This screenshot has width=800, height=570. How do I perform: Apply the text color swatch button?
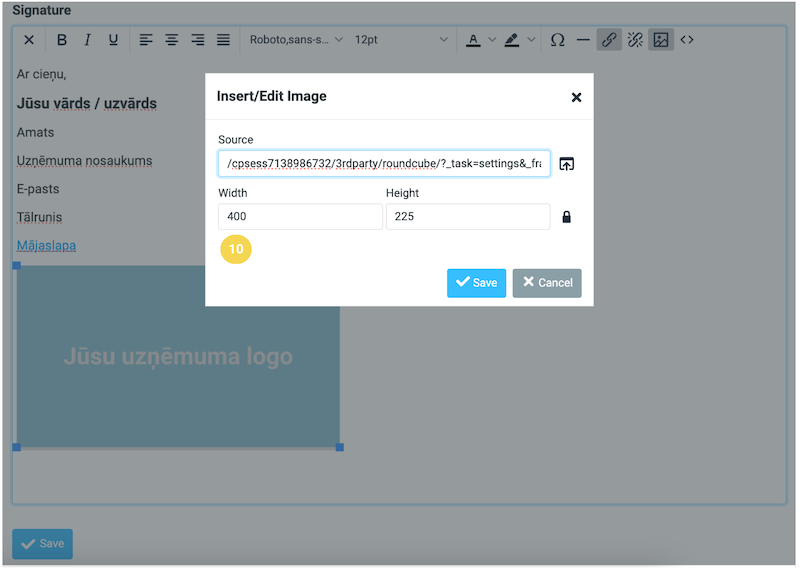click(x=473, y=40)
